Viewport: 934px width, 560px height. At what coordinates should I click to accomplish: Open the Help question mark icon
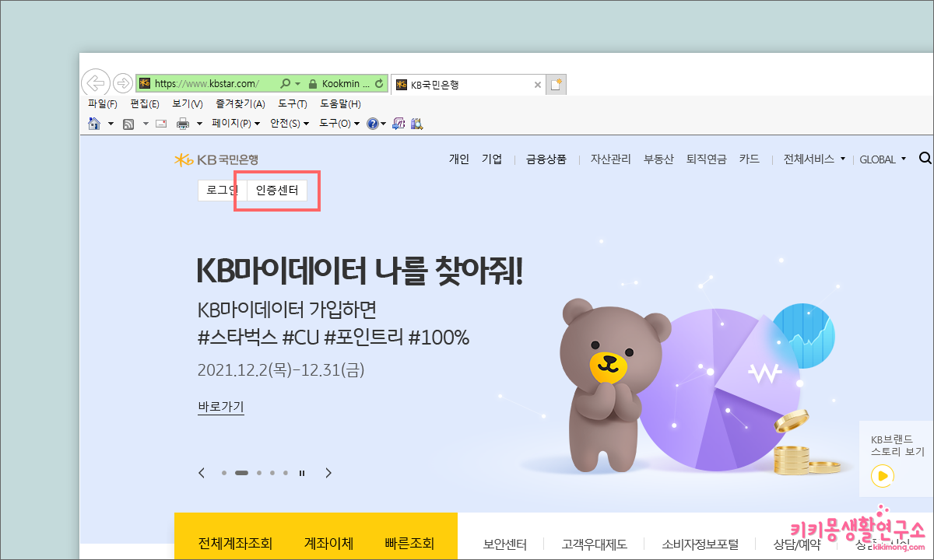371,123
